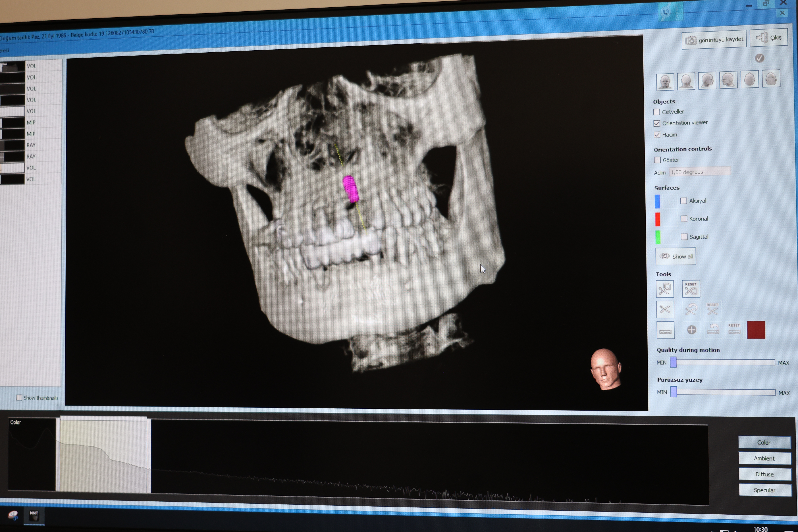Viewport: 798px width, 532px height.
Task: Enable the Koronal surface checkbox
Action: 684,219
